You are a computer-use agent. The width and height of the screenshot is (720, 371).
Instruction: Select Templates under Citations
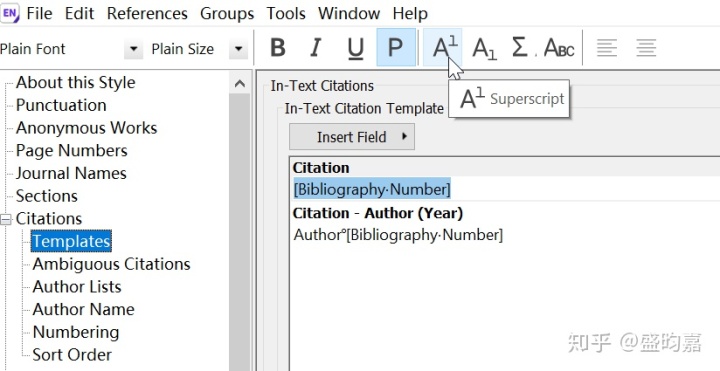(x=71, y=242)
